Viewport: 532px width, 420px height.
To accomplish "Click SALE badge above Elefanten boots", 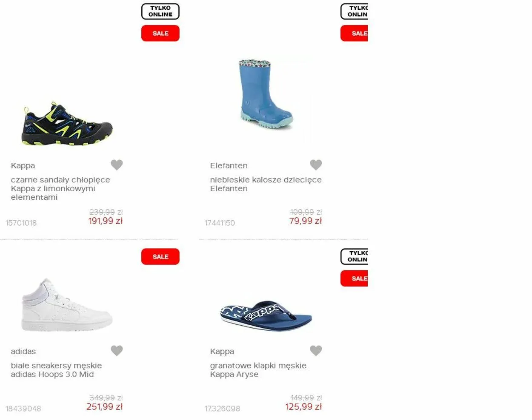I will coord(354,33).
